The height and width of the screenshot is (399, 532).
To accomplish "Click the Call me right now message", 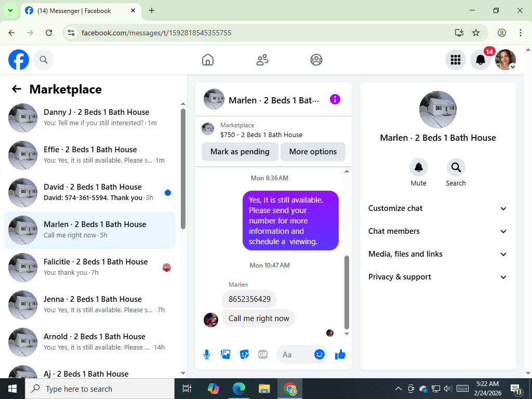I will pyautogui.click(x=259, y=318).
